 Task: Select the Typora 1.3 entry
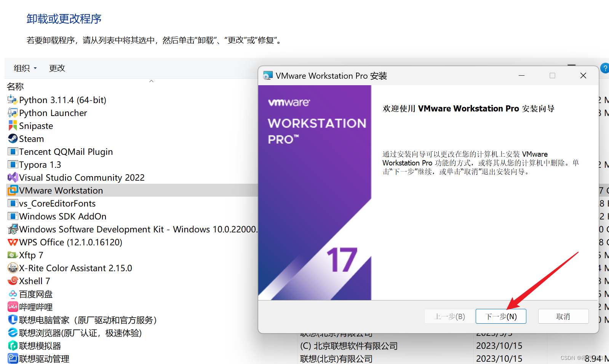pos(40,165)
